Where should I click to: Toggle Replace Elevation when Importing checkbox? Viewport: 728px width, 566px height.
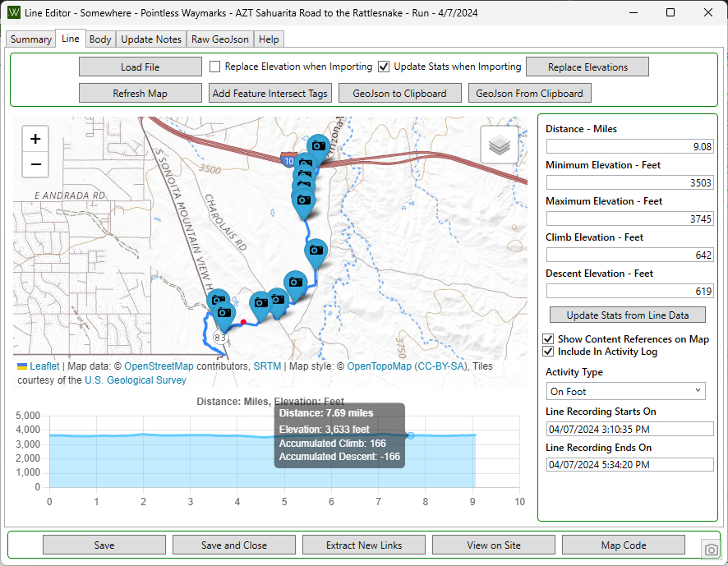(x=214, y=67)
